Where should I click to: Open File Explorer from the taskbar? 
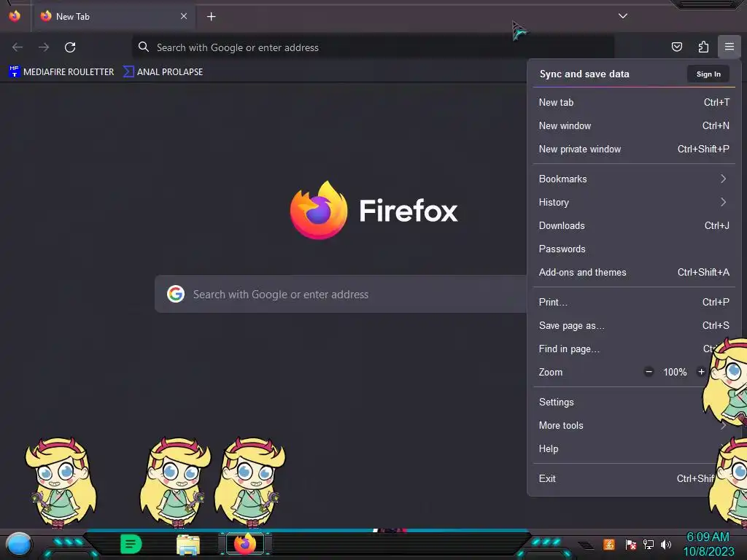pyautogui.click(x=188, y=544)
